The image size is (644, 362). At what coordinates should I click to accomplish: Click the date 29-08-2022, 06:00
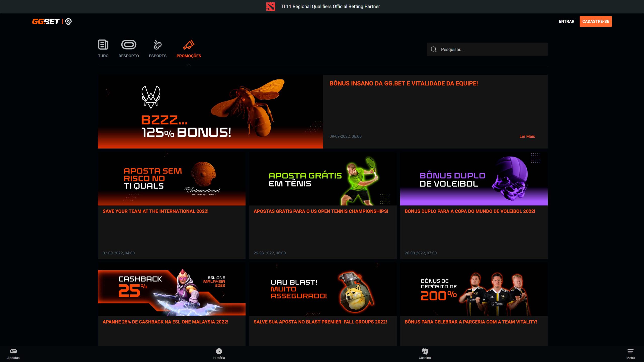tap(269, 253)
